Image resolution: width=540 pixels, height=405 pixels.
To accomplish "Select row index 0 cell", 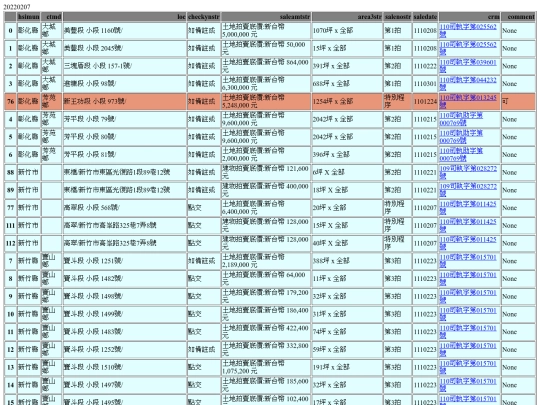I will (10, 30).
